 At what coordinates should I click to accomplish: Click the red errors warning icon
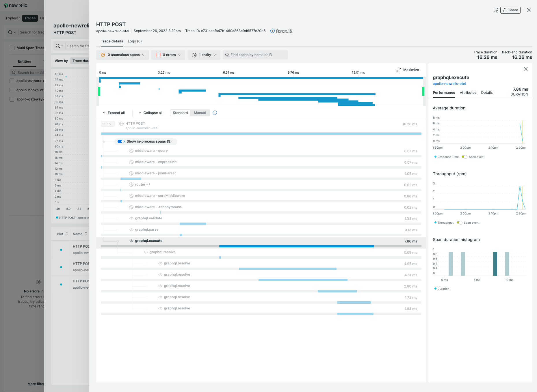click(158, 55)
